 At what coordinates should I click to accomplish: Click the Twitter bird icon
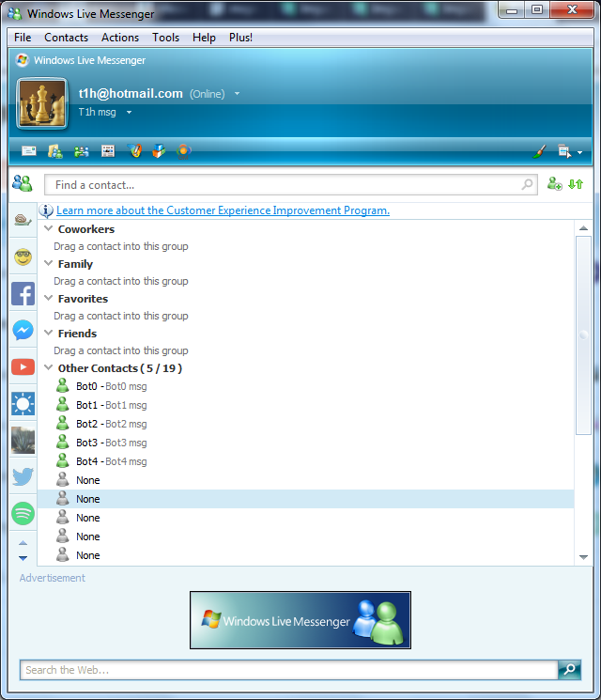[x=23, y=477]
